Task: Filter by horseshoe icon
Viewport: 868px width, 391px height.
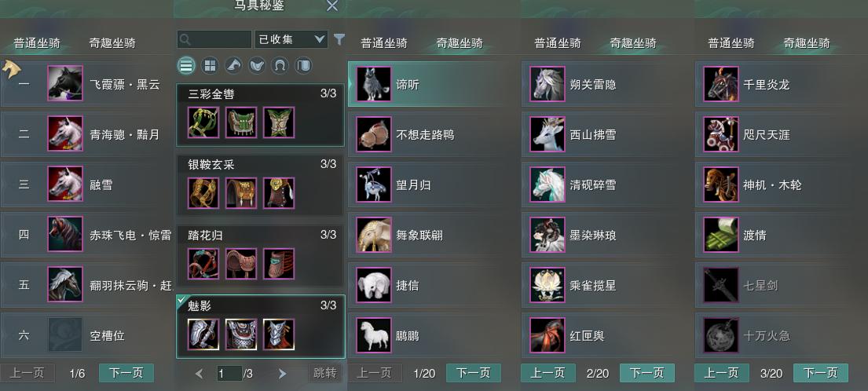Action: pyautogui.click(x=280, y=66)
